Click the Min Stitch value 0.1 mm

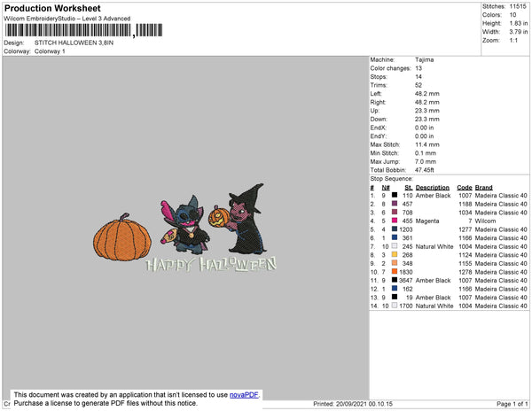[x=426, y=153]
